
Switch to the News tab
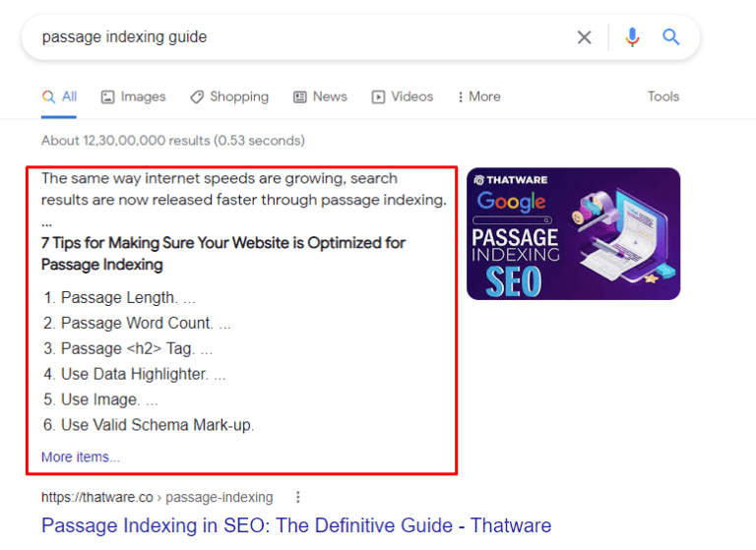(320, 96)
